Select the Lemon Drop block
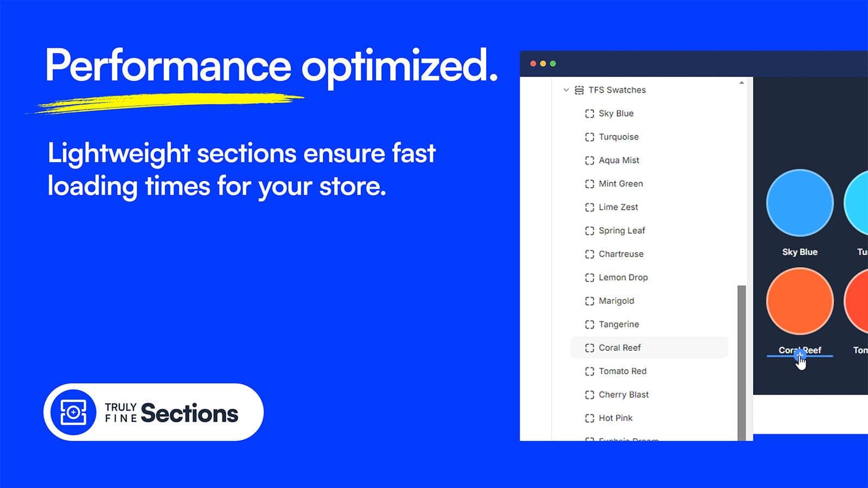 point(623,278)
